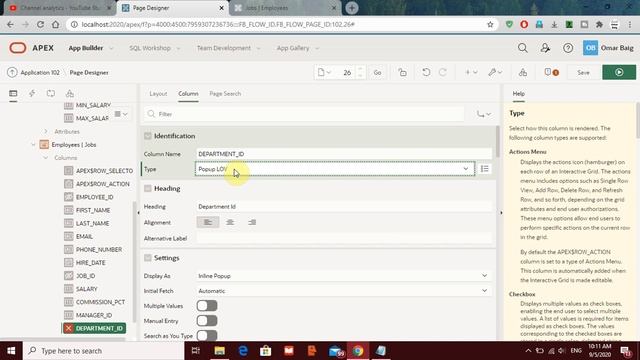Open the APEX home logo

(31, 48)
